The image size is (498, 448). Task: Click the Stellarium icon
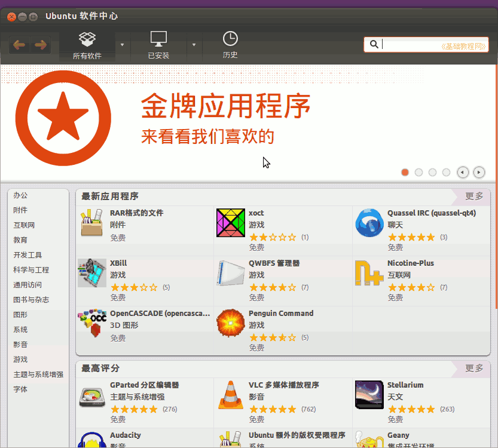point(369,395)
